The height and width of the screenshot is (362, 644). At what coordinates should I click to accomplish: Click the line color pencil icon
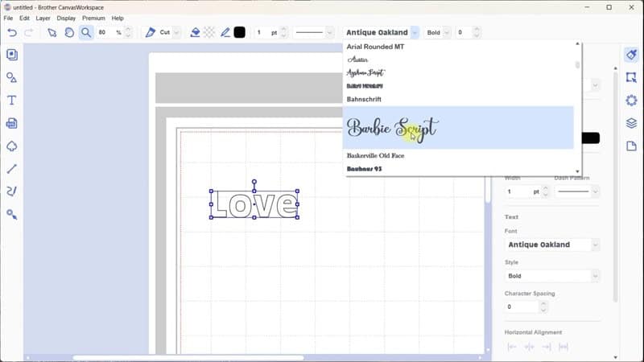(x=225, y=32)
